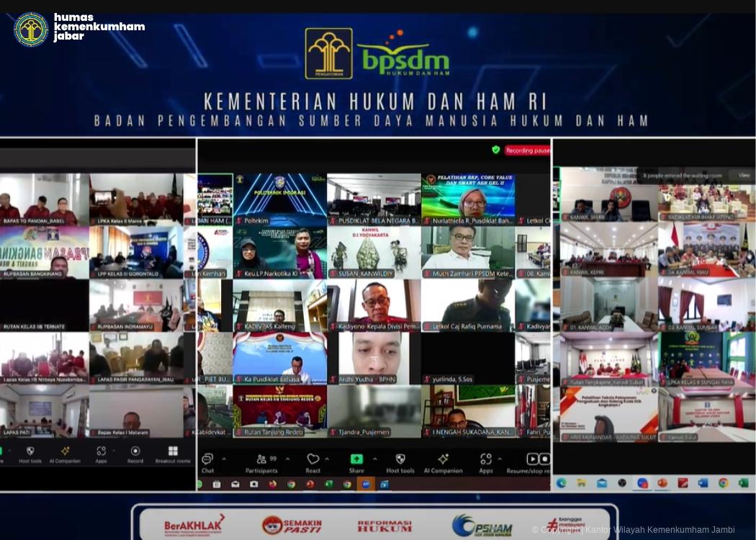Click the green encryption shield icon
The height and width of the screenshot is (540, 756).
(495, 150)
